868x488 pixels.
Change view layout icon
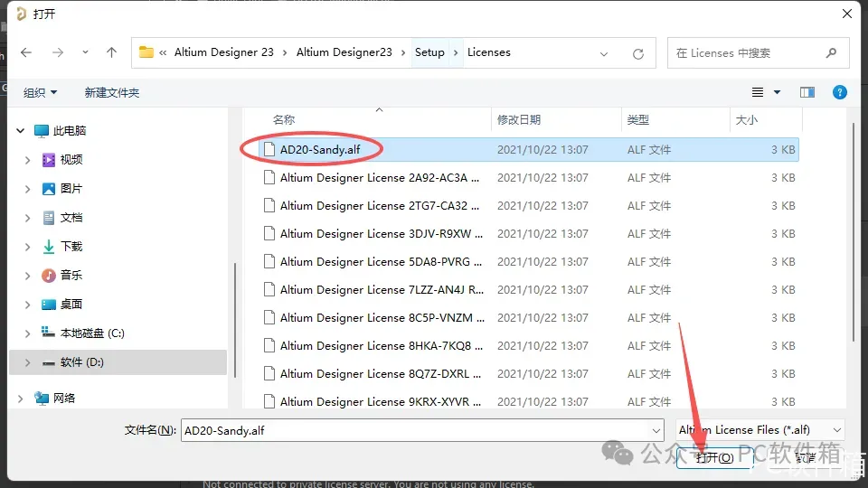(758, 92)
